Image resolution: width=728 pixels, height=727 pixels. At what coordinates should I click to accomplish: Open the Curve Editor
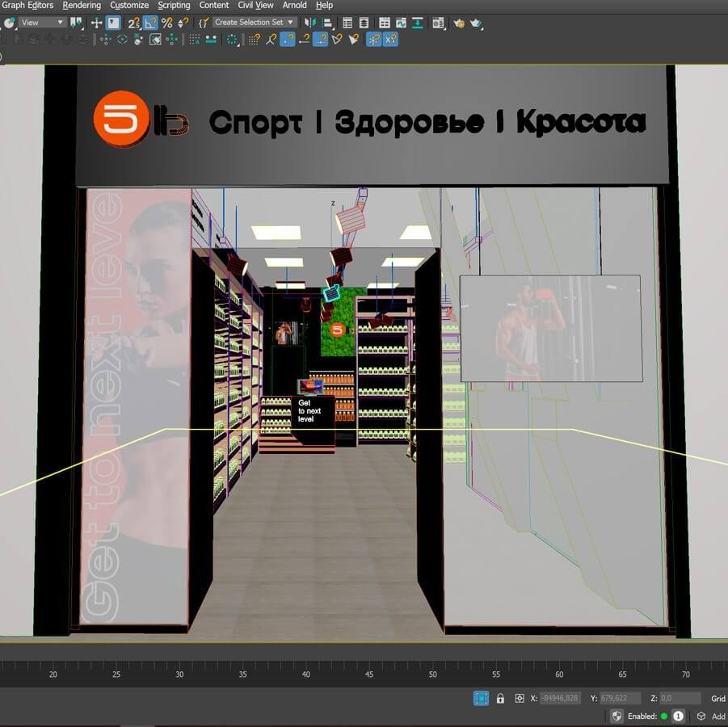click(400, 23)
